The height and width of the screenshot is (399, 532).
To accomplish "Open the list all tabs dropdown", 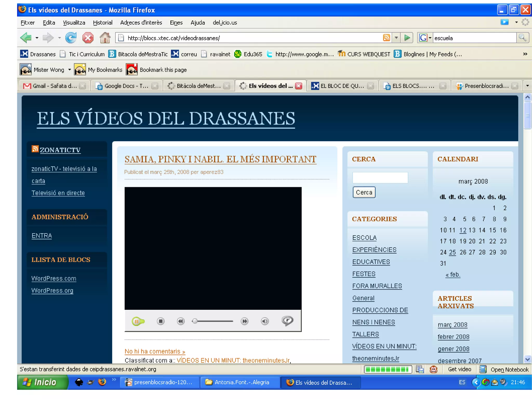I will (527, 86).
